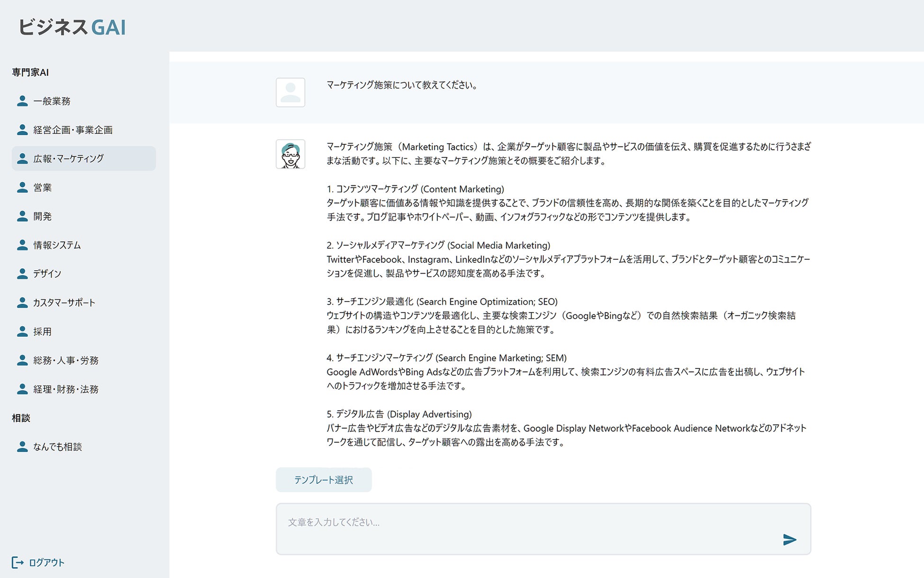Click the person icon beside なんでも相談
The height and width of the screenshot is (578, 924).
pos(22,447)
